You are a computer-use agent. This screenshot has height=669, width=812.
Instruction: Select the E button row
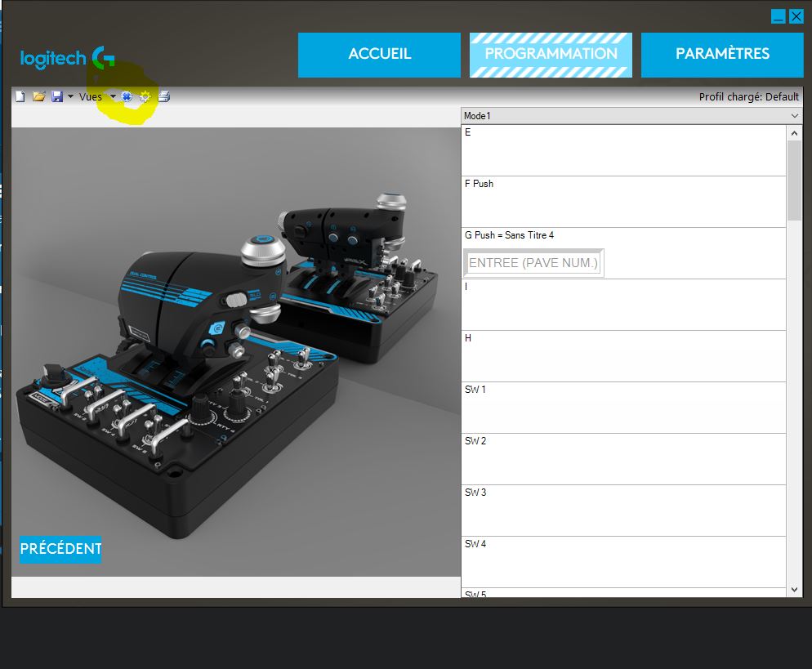(623, 150)
